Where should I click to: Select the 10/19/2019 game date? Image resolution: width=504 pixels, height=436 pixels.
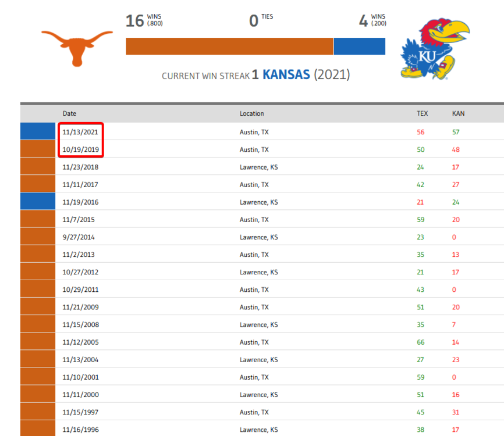click(x=80, y=149)
